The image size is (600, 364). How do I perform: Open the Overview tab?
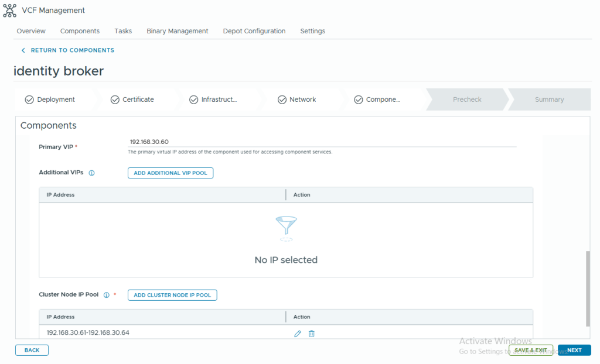pos(31,31)
